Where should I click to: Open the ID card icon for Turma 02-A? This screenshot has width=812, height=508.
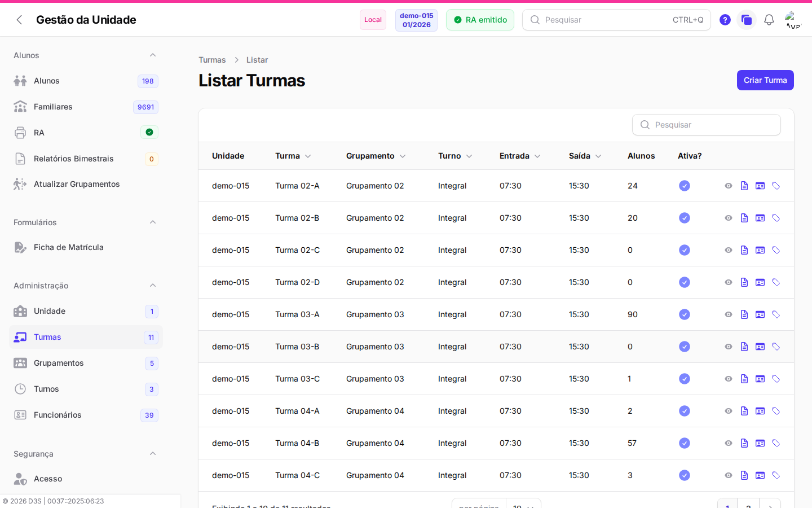760,186
